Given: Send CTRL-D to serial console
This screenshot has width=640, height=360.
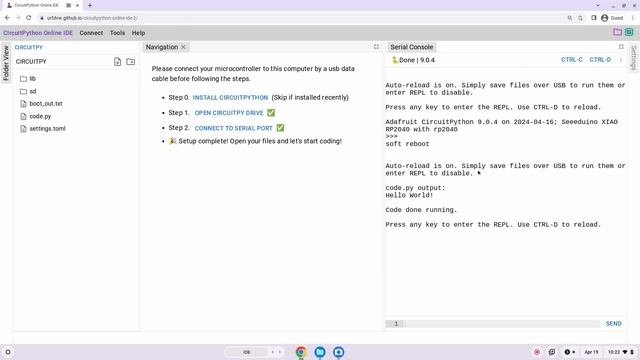Looking at the screenshot, I should click(600, 60).
